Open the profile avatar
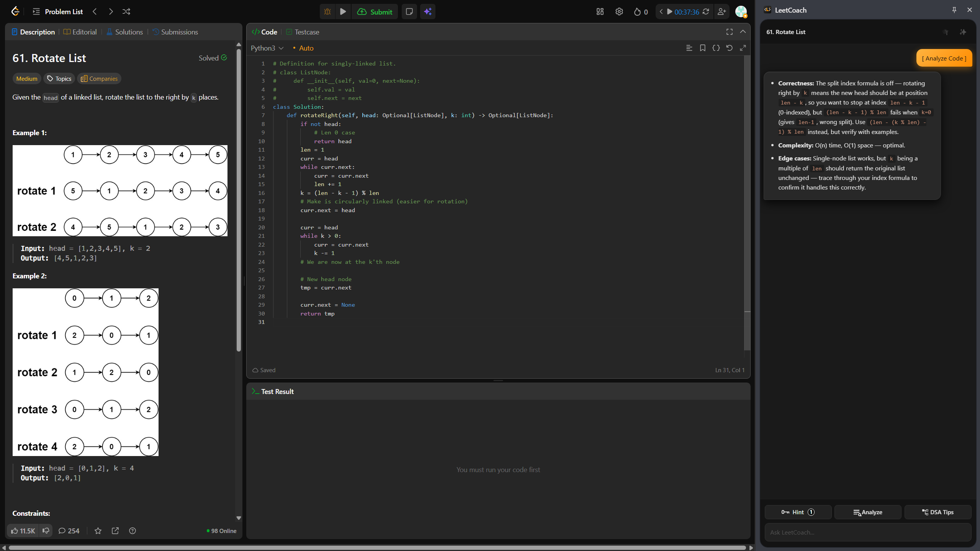The width and height of the screenshot is (980, 551). [741, 11]
